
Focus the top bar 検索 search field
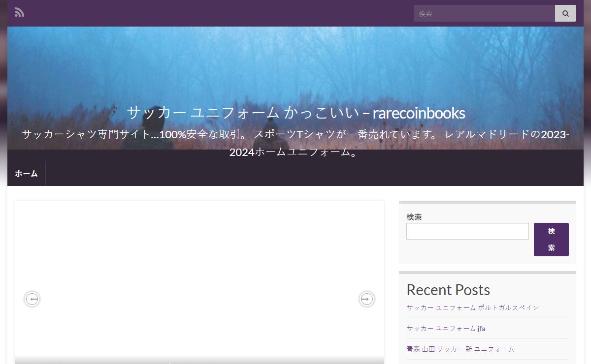(x=484, y=13)
